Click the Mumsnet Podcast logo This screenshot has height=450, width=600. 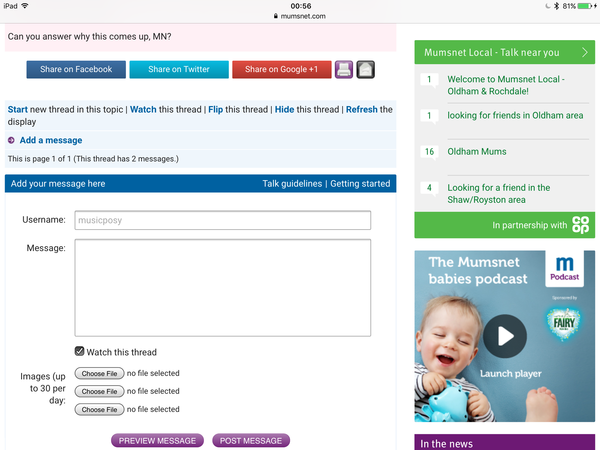point(564,268)
